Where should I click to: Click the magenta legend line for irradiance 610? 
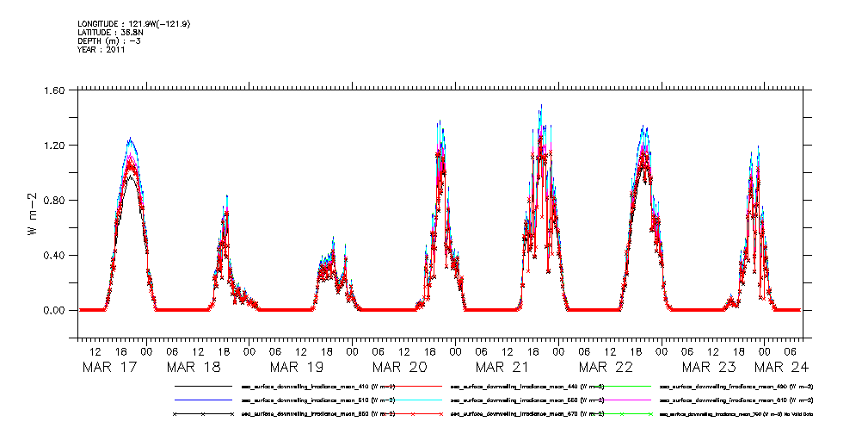(x=622, y=400)
